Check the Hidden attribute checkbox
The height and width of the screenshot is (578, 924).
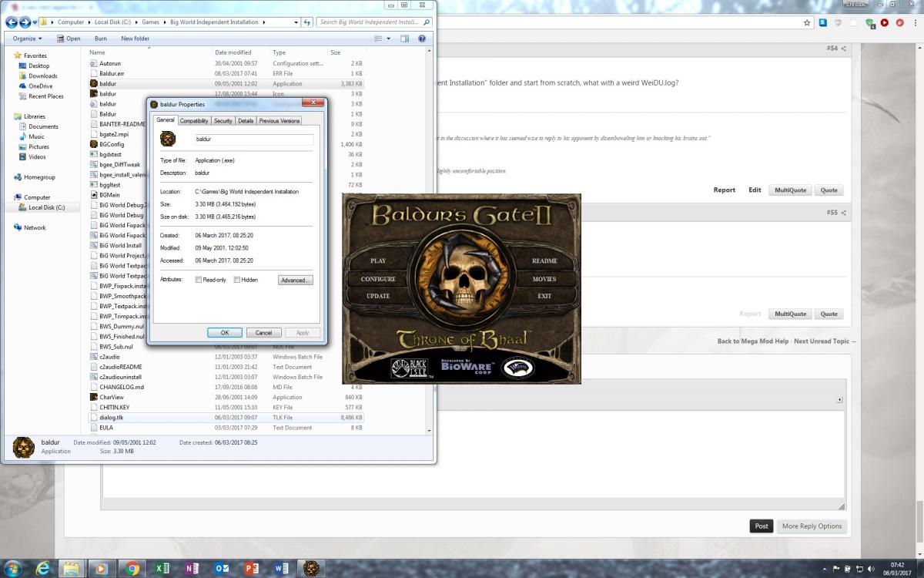pyautogui.click(x=237, y=280)
